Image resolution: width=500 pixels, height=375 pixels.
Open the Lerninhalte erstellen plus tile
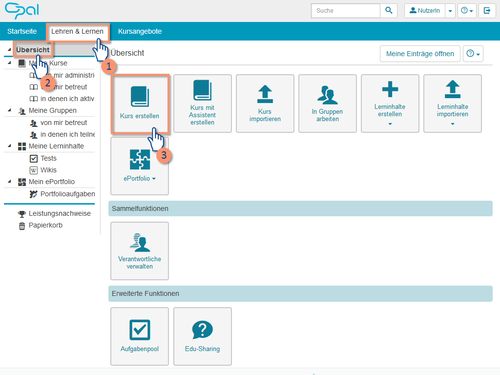pyautogui.click(x=390, y=103)
